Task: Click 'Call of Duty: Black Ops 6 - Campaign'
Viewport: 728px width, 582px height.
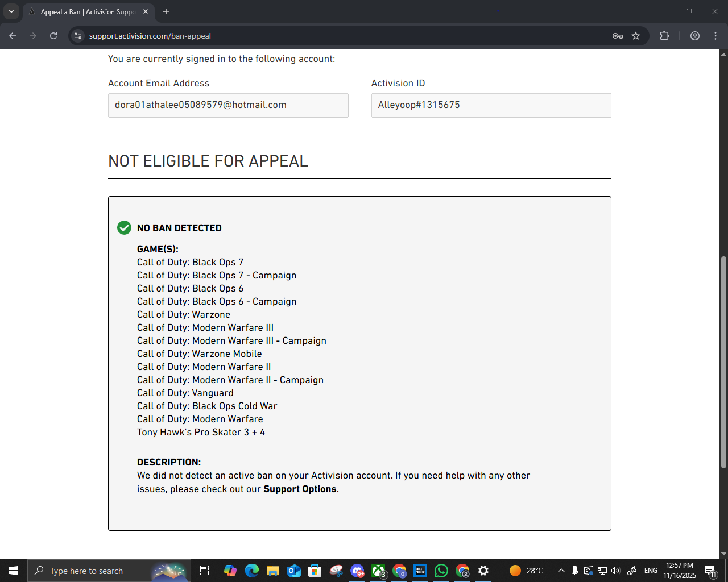Action: tap(217, 301)
